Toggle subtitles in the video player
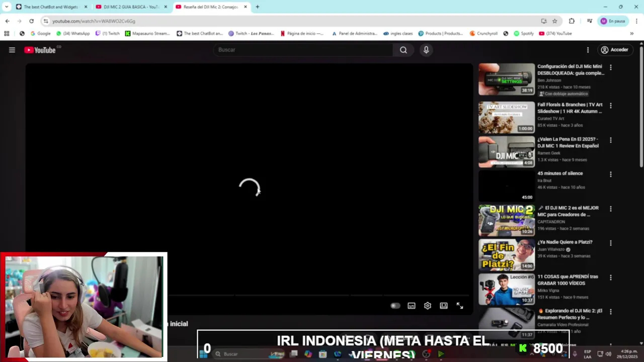The width and height of the screenshot is (644, 362). (412, 306)
